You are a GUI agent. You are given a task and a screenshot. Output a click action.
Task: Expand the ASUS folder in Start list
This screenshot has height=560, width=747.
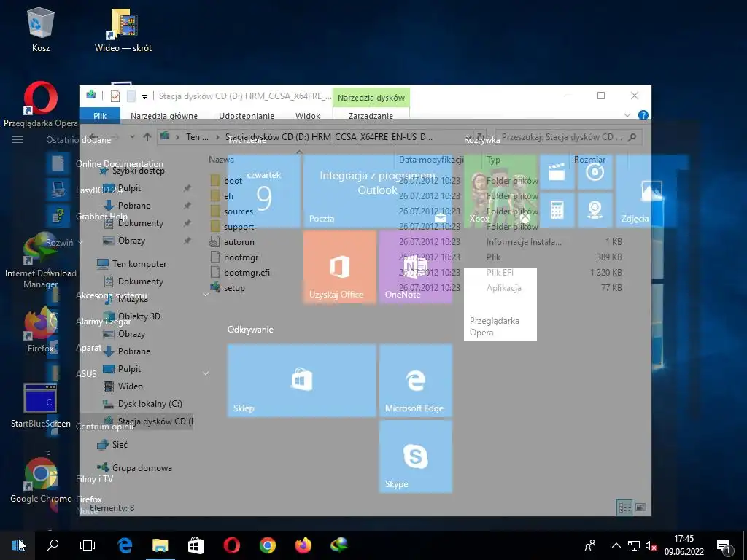pyautogui.click(x=143, y=374)
